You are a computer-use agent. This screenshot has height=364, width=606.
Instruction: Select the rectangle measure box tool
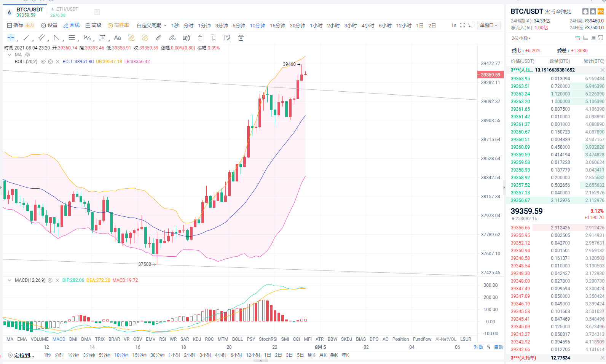(102, 38)
